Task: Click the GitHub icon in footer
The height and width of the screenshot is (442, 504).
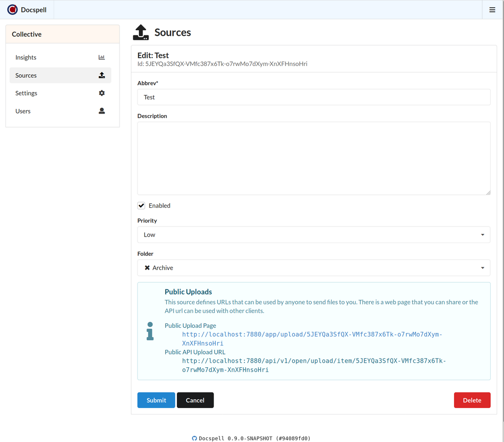Action: 194,438
